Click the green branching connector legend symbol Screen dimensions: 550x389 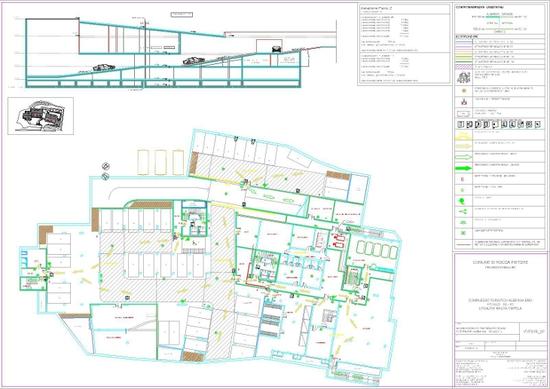pyautogui.click(x=463, y=212)
